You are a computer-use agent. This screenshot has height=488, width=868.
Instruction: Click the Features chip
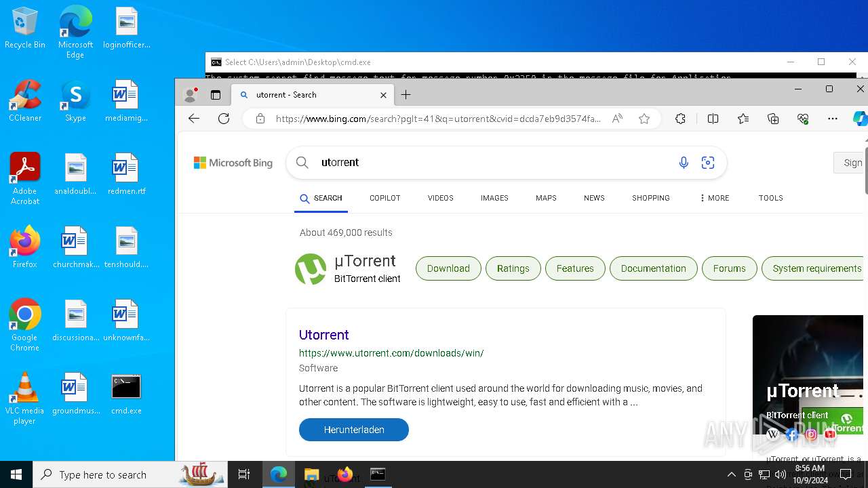575,268
